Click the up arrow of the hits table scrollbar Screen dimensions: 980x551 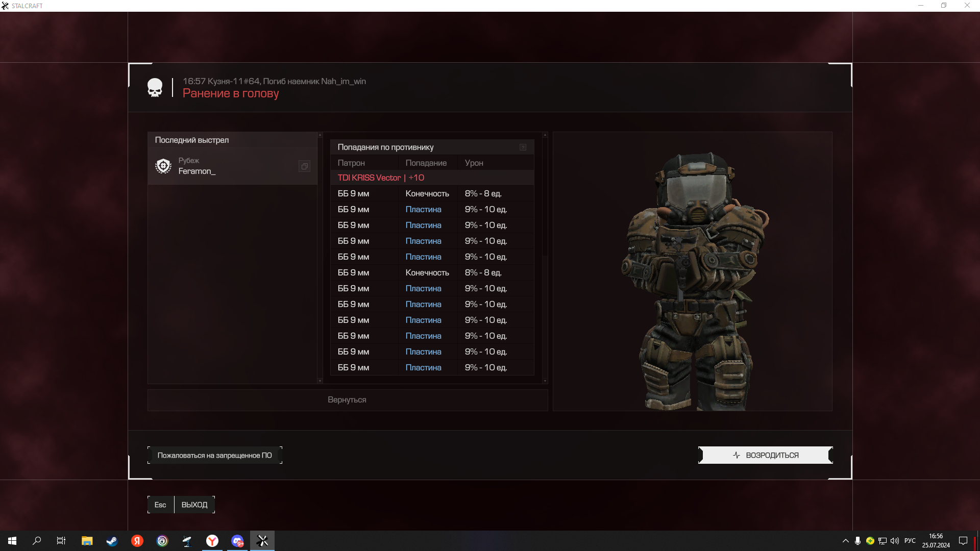pyautogui.click(x=545, y=135)
